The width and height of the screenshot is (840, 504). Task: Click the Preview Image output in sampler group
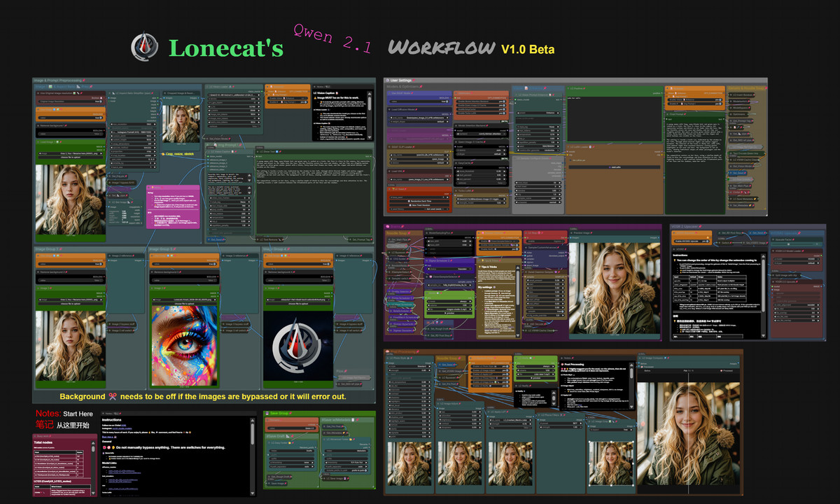614,288
